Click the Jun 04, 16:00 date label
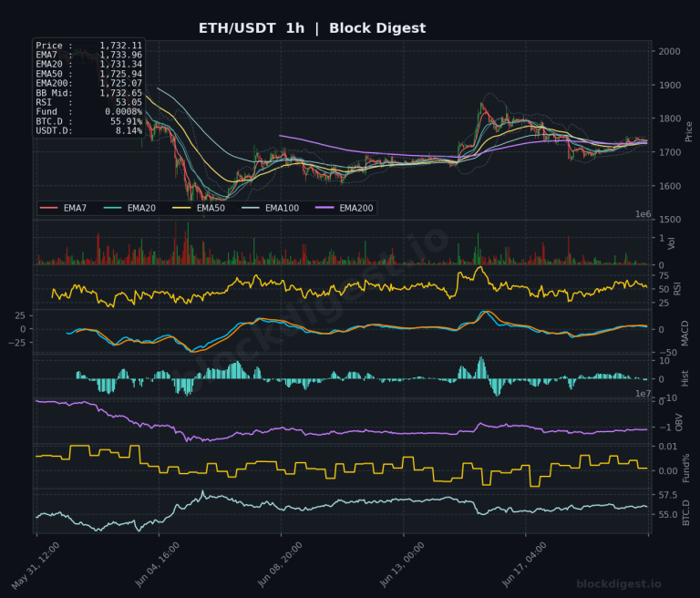700x598 pixels. pos(158,564)
